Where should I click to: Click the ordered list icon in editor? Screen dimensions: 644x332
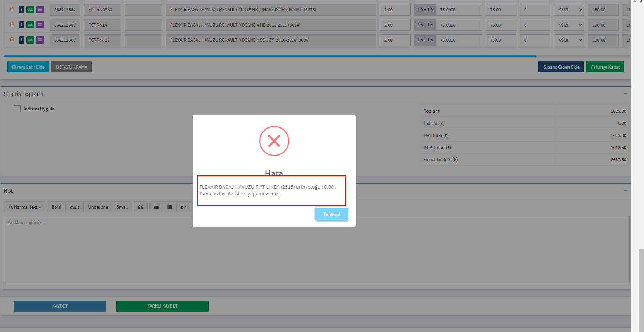[x=170, y=207]
